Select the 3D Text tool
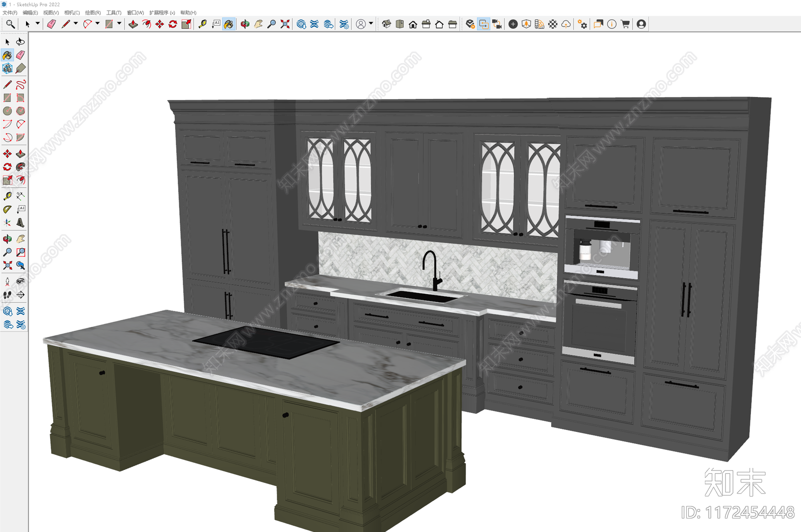Screen dimensions: 801x532 tap(21, 223)
